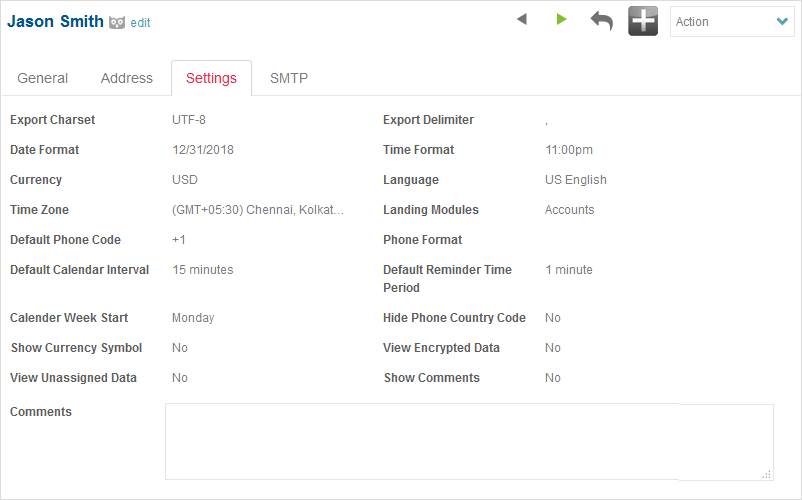This screenshot has height=500, width=802.
Task: Click inside the Comments text area
Action: click(469, 442)
